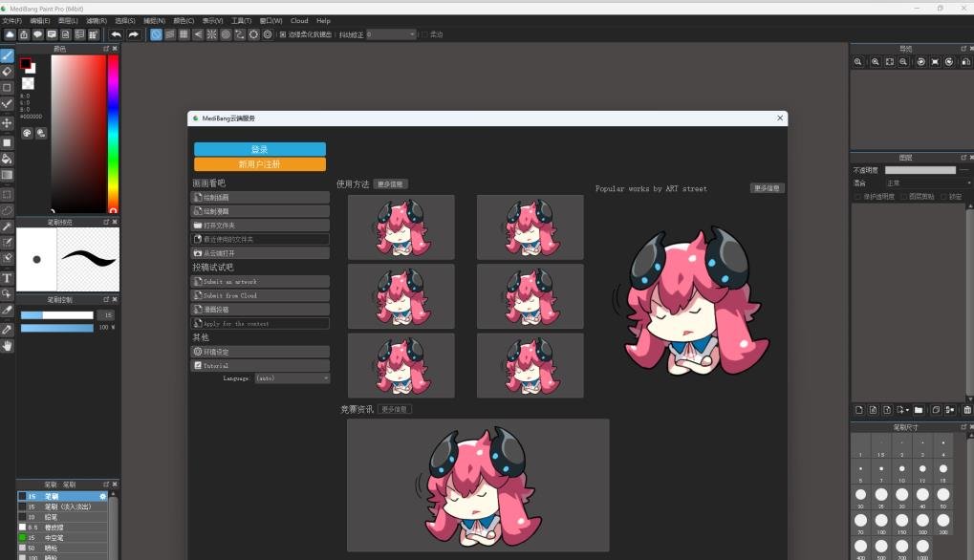Image resolution: width=974 pixels, height=560 pixels.
Task: Click the Redo arrow in toolbar
Action: point(133,34)
